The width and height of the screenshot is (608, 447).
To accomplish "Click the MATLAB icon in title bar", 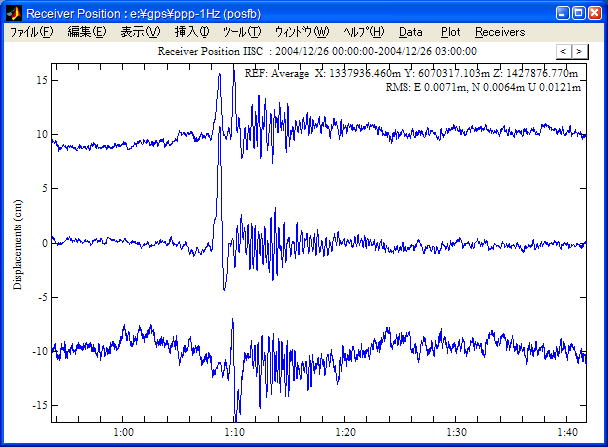I will [x=13, y=13].
